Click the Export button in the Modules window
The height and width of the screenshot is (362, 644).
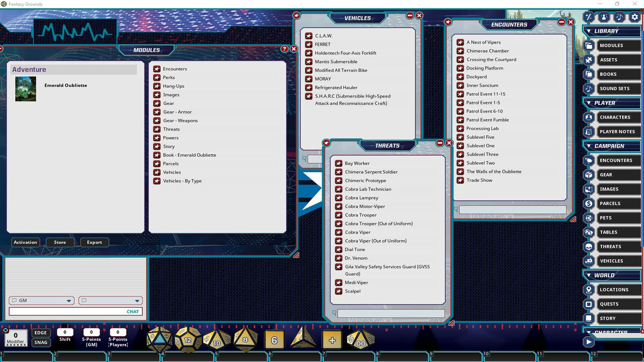point(94,242)
